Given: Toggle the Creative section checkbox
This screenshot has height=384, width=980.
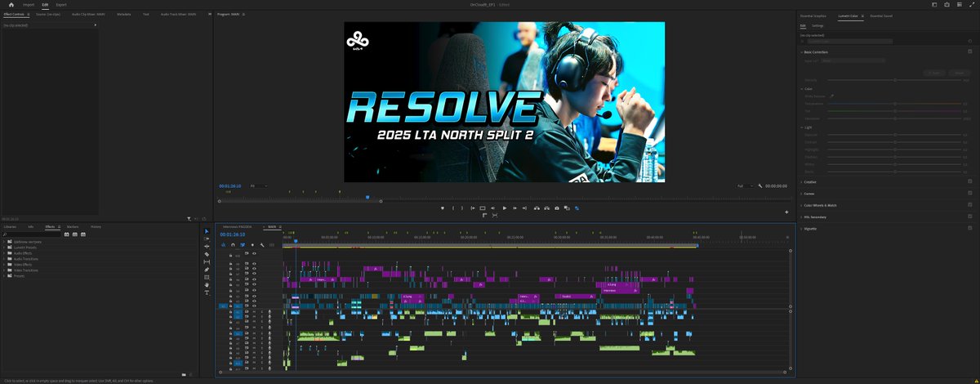Looking at the screenshot, I should (x=969, y=182).
